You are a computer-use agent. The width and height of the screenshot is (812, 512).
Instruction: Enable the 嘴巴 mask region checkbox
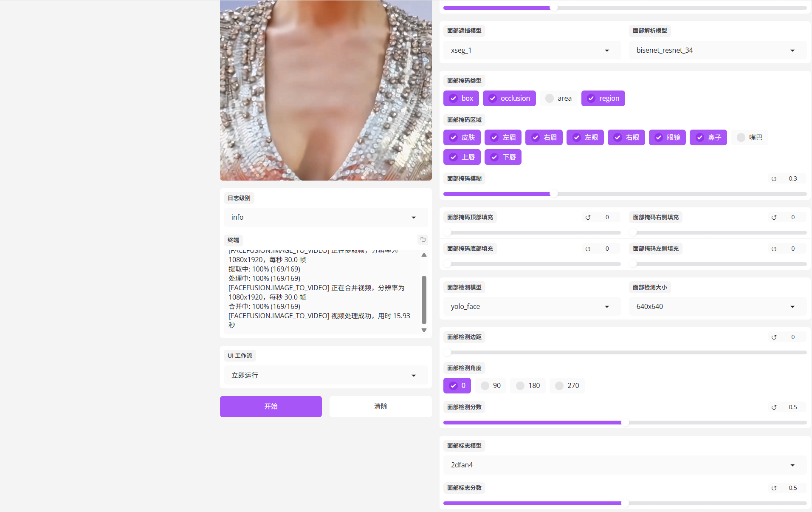[x=750, y=138]
